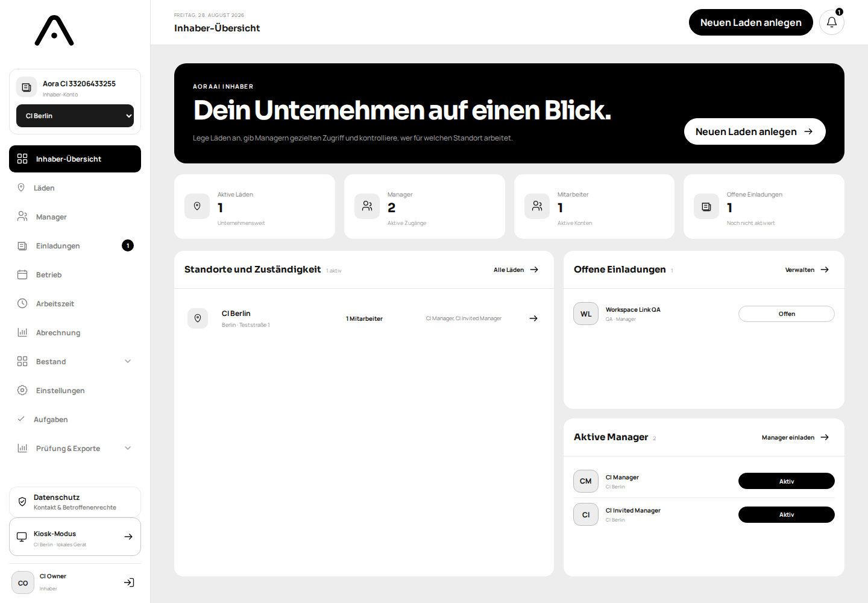Viewport: 868px width, 603px height.
Task: Open the Manager sidebar item
Action: (75, 216)
